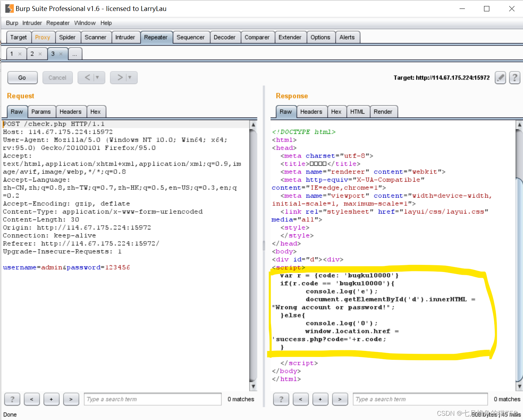Select the Response Raw view tab
Image resolution: width=523 pixels, height=420 pixels.
(x=286, y=112)
